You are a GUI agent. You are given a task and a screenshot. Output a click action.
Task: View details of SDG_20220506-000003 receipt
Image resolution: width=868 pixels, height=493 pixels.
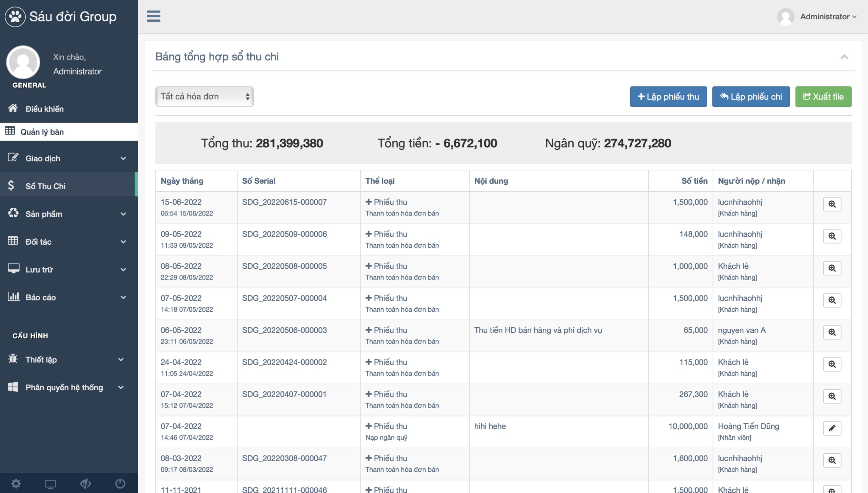point(832,332)
